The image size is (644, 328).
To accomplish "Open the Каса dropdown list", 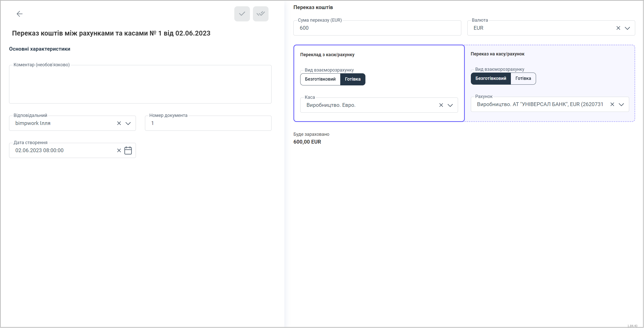I will [450, 105].
